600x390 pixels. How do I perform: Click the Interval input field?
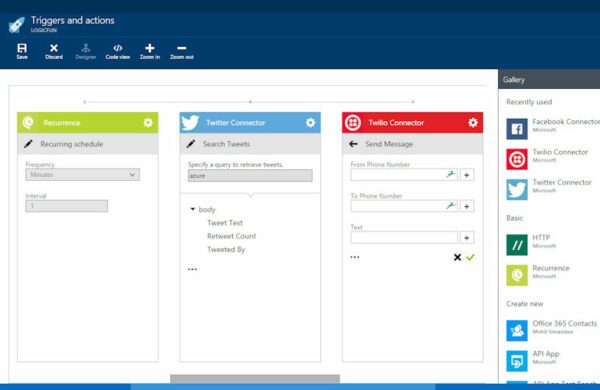pyautogui.click(x=67, y=206)
